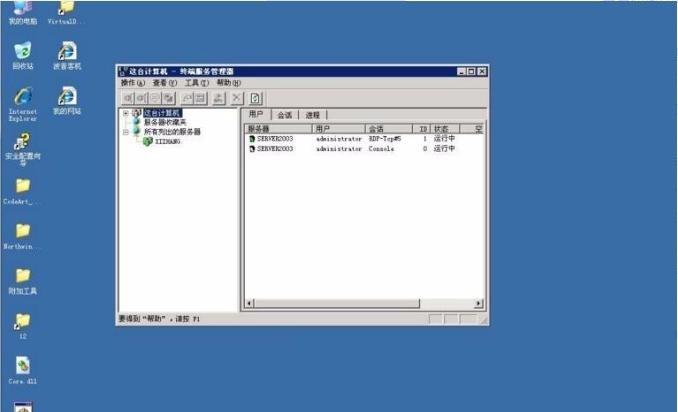The height and width of the screenshot is (412, 678).
Task: Select the CodeArt_ folder icon
Action: (x=21, y=191)
